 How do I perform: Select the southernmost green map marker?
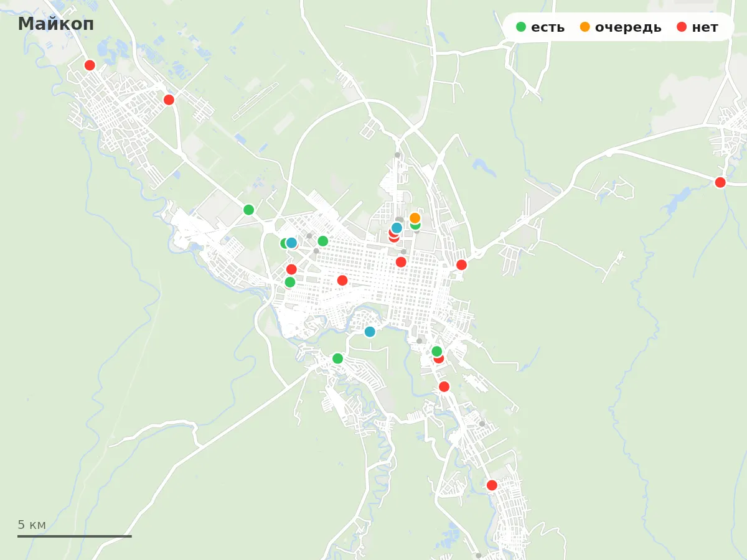coord(337,358)
